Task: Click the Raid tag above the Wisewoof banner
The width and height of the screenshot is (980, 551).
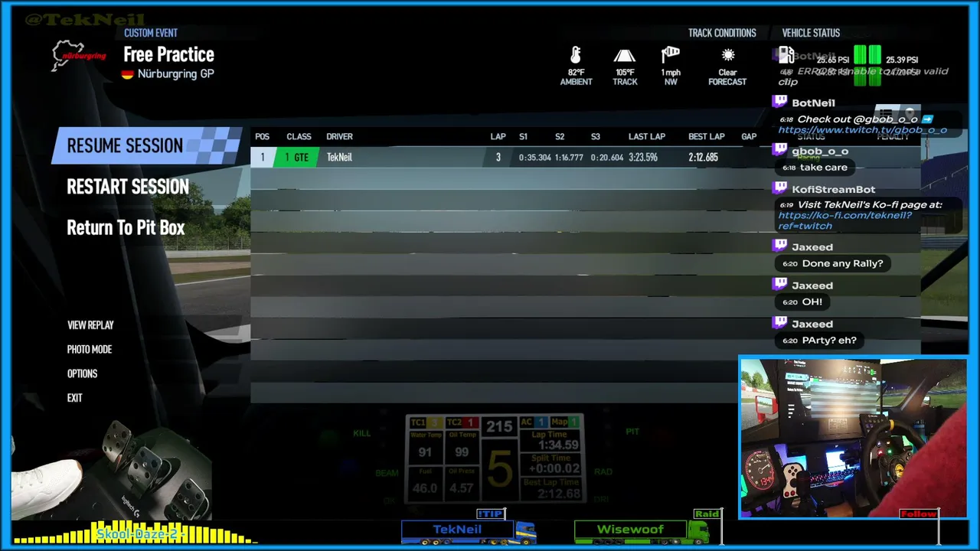Action: coord(706,514)
